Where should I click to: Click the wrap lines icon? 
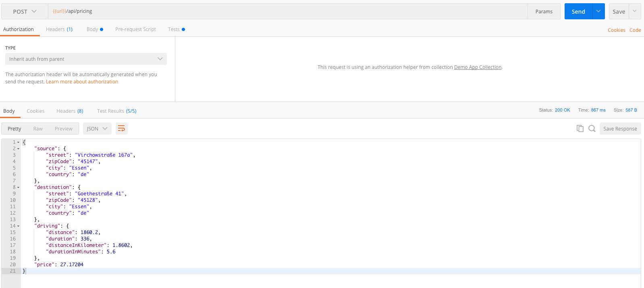click(x=121, y=128)
